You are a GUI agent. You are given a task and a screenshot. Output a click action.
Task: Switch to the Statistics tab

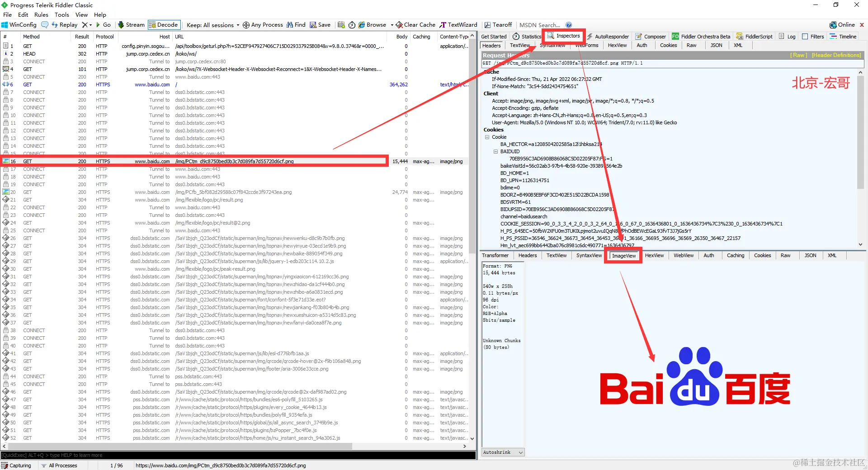(527, 37)
